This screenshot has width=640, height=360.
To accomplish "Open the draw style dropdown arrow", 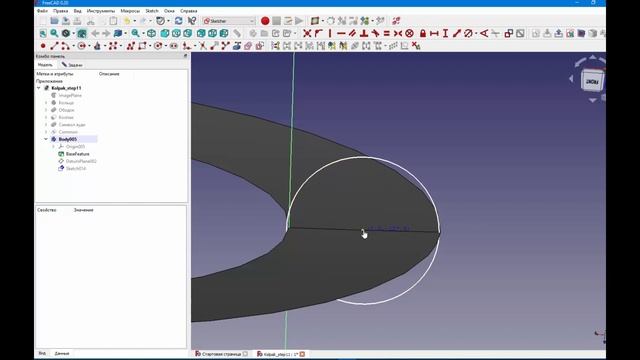I will tap(74, 33).
